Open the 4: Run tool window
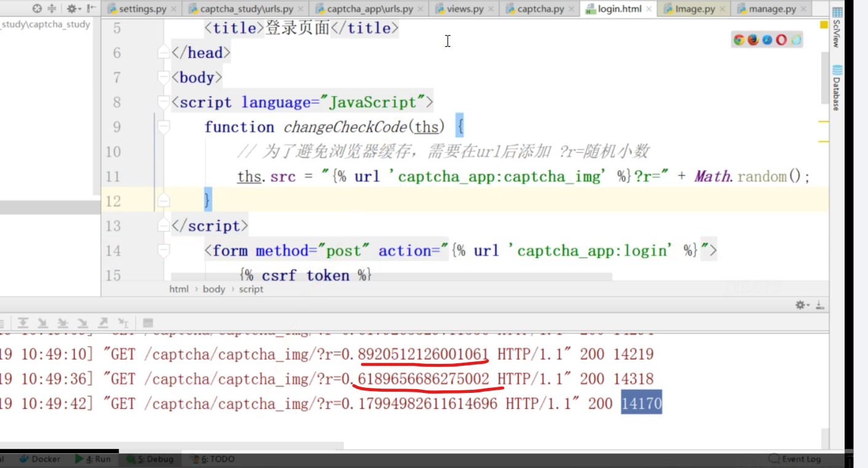 click(93, 459)
